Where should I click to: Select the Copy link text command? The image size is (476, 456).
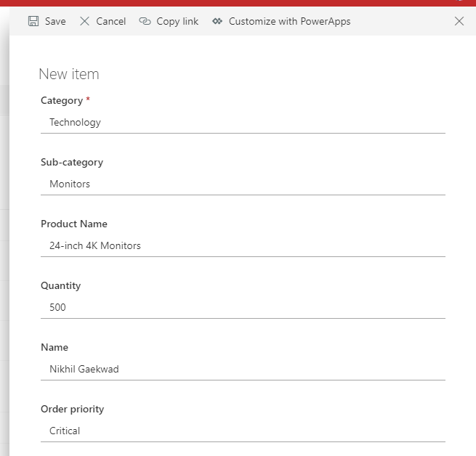(x=177, y=22)
